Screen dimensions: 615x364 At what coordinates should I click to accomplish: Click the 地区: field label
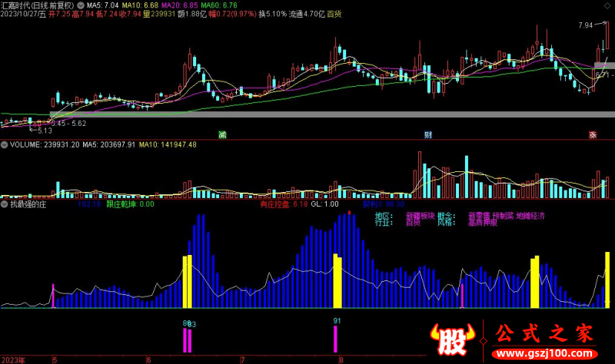pyautogui.click(x=384, y=216)
